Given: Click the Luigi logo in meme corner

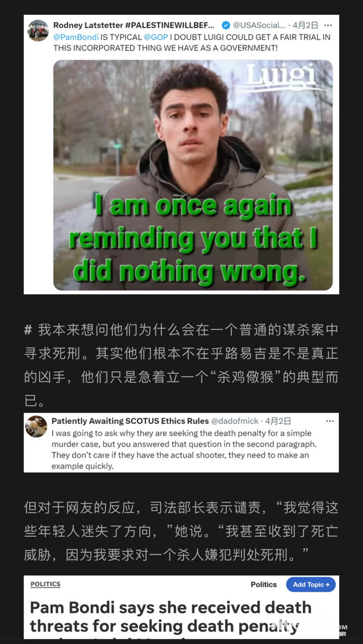Looking at the screenshot, I should pyautogui.click(x=281, y=77).
